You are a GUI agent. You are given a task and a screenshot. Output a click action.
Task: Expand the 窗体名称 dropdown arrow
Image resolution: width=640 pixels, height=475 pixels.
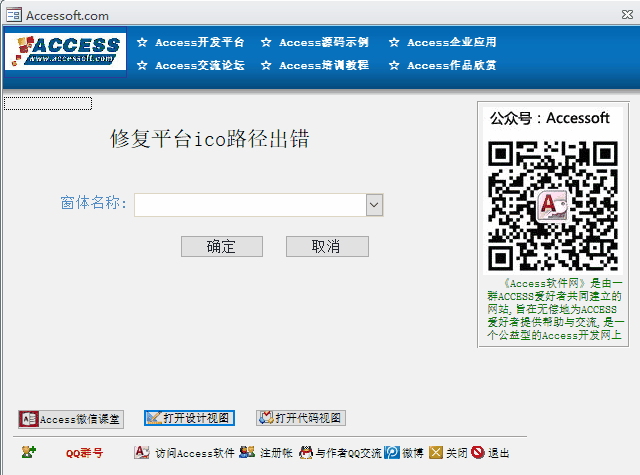tap(374, 205)
